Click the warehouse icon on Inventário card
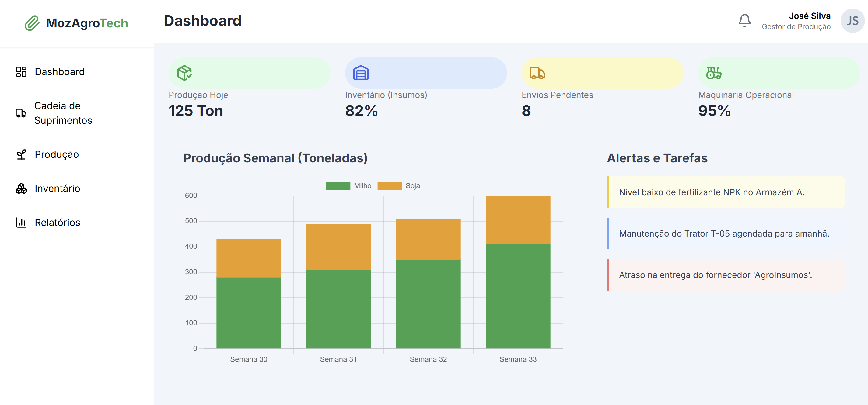The image size is (868, 405). point(361,73)
